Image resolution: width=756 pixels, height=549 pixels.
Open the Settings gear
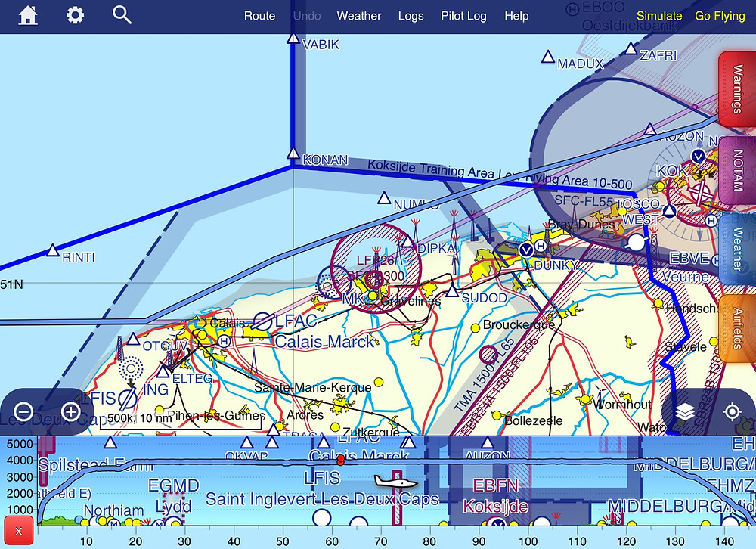click(75, 15)
